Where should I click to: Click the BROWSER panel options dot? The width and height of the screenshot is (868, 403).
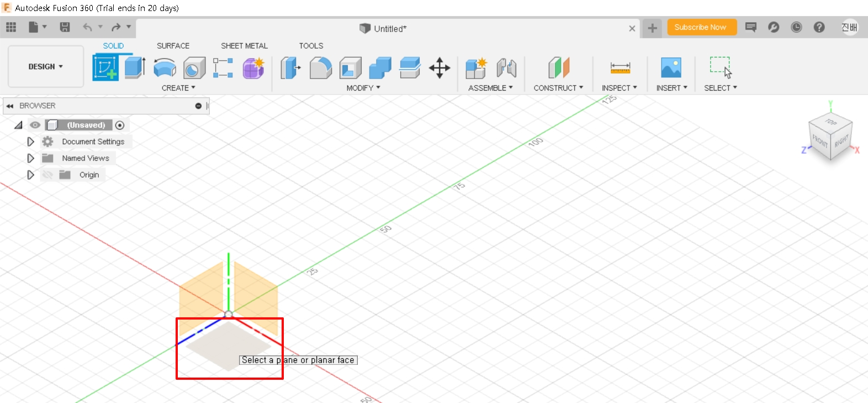pyautogui.click(x=198, y=106)
